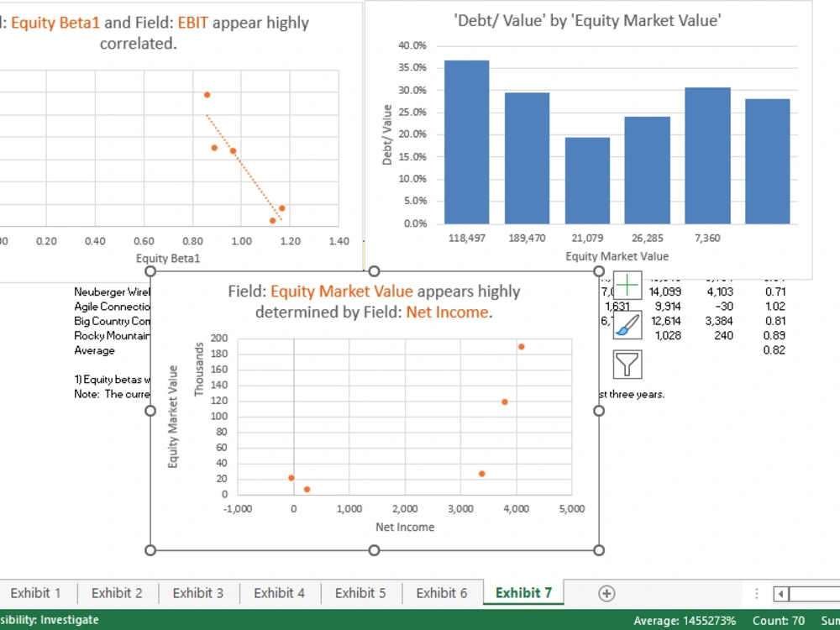This screenshot has height=630, width=840.
Task: Open Chart Filters funnel button
Action: point(627,365)
